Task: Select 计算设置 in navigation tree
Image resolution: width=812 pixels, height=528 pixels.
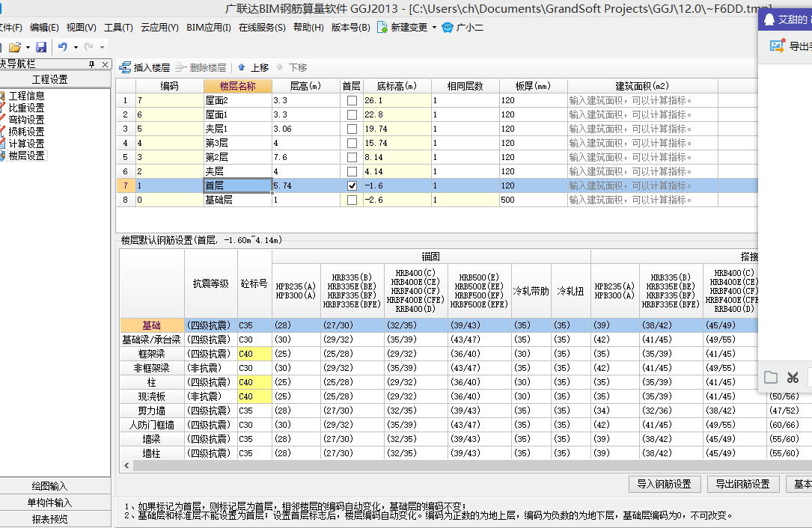Action: tap(26, 144)
